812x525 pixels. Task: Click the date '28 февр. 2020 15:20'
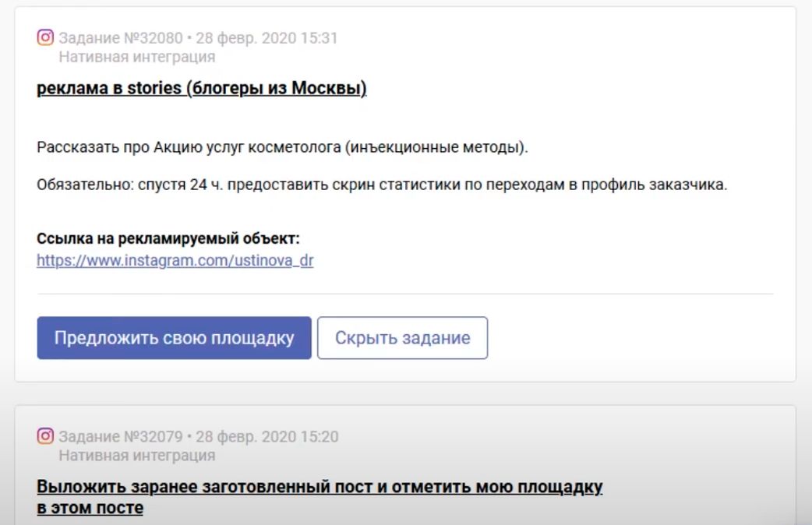(267, 437)
